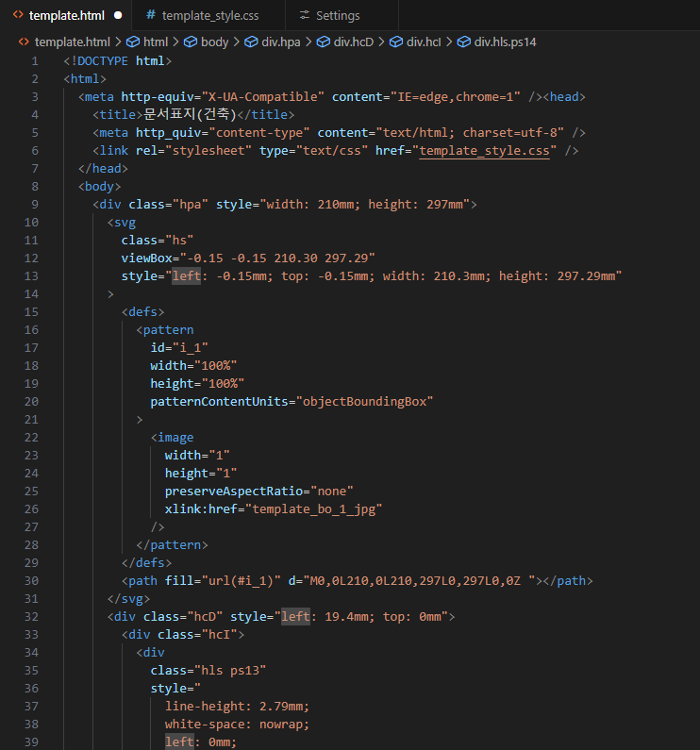The width and height of the screenshot is (700, 750).
Task: Follow the template_style.css href link
Action: pos(484,151)
